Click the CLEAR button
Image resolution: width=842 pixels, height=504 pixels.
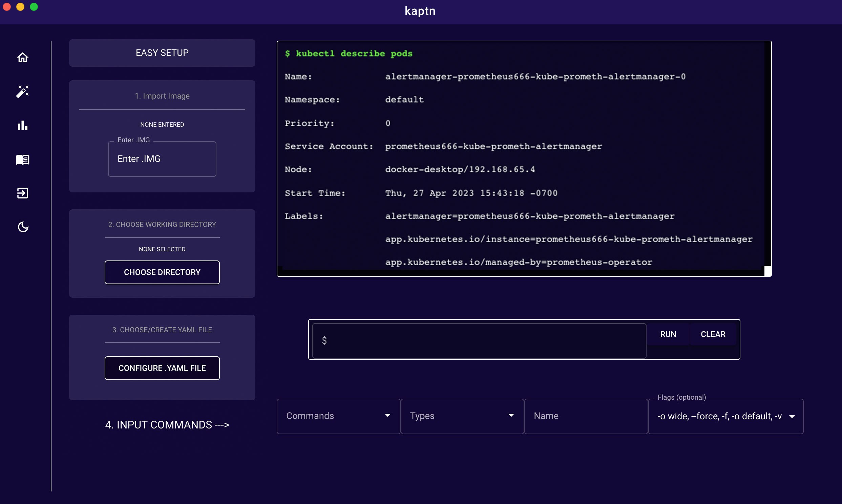pos(713,334)
